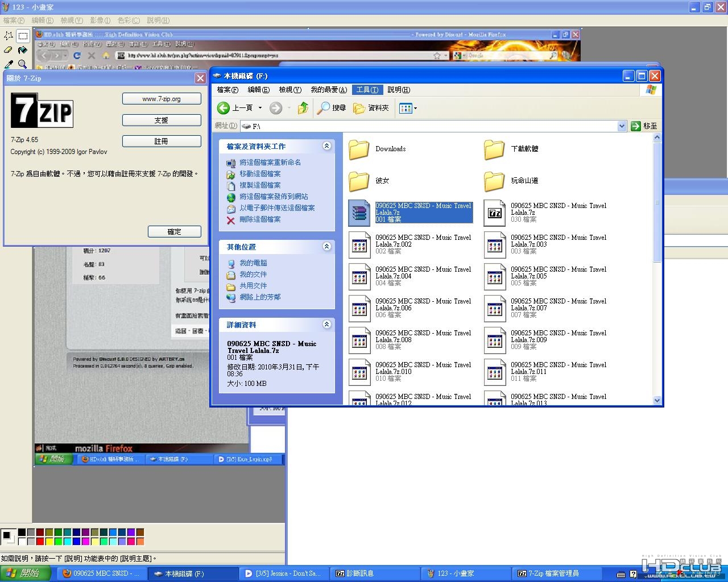Click the www.7-zip.org button
Image resolution: width=728 pixels, height=582 pixels.
point(162,99)
